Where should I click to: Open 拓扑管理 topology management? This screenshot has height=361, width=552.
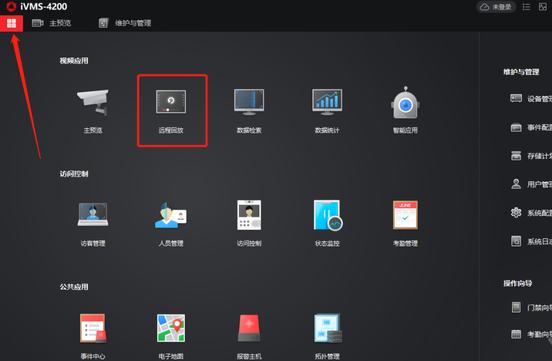pos(327,328)
